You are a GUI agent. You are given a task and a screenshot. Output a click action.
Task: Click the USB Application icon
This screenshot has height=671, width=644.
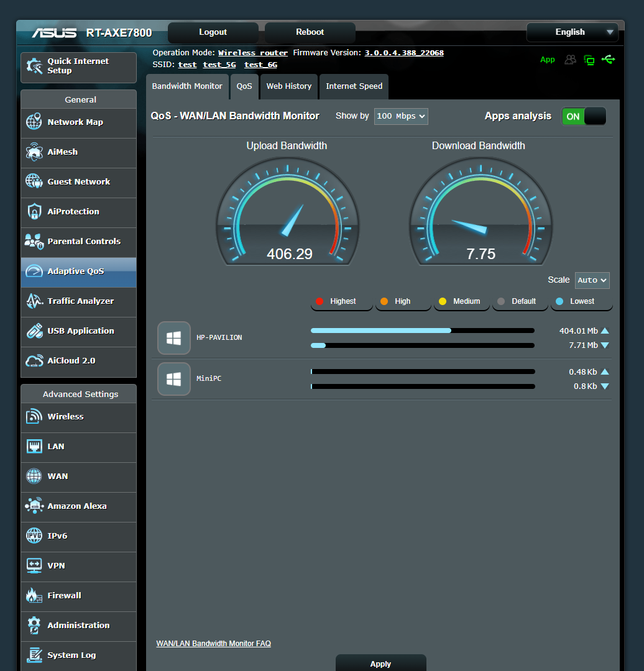click(x=34, y=331)
